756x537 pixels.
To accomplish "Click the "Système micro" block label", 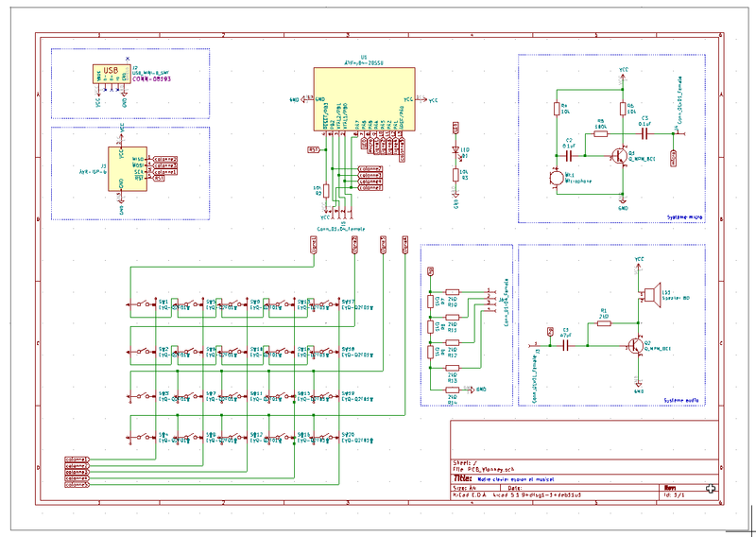I will (683, 217).
